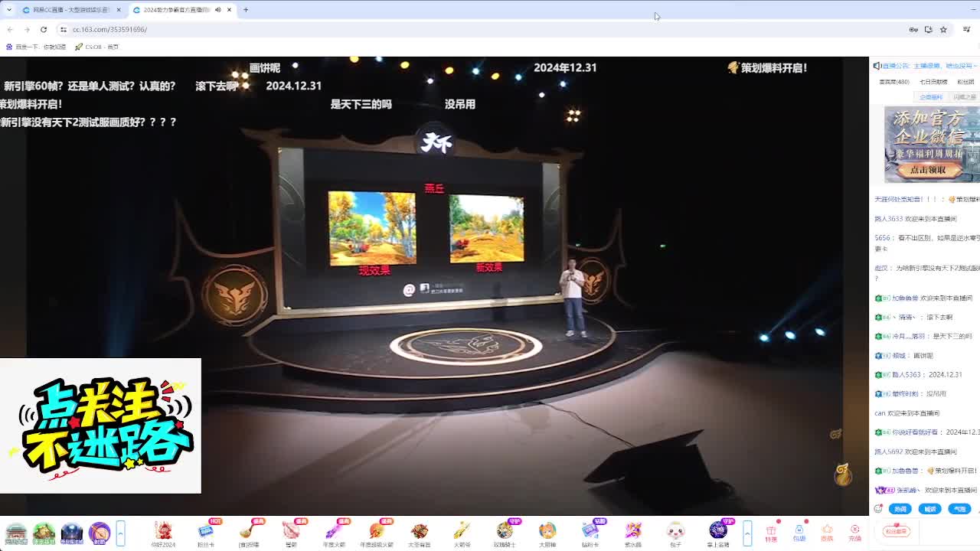Click the golden gourd floating icon

pos(843,474)
